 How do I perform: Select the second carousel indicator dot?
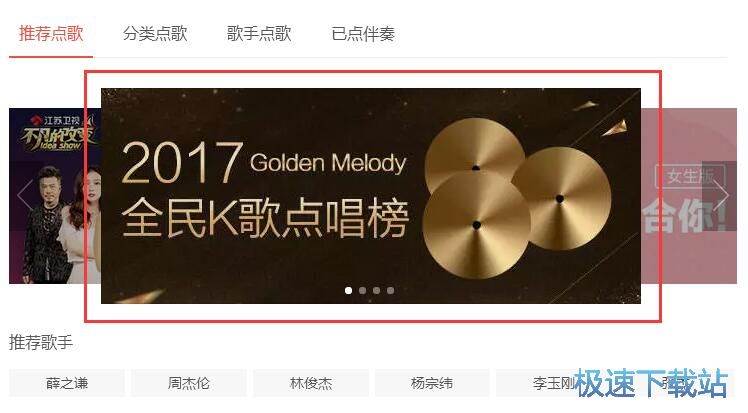point(363,290)
